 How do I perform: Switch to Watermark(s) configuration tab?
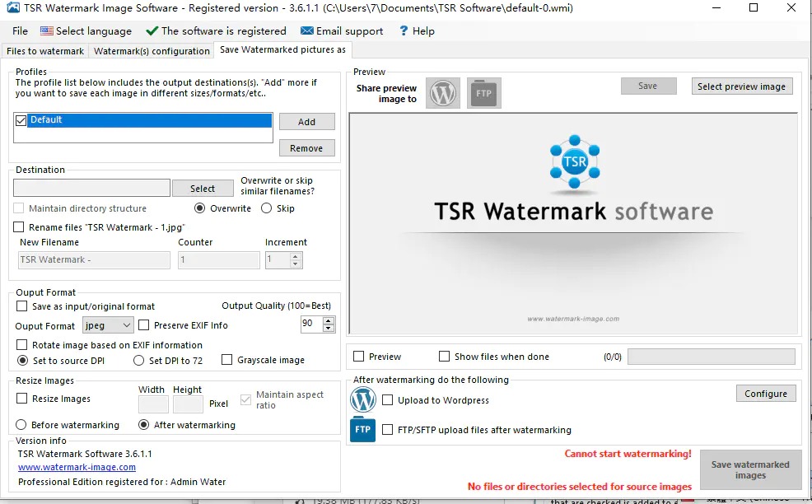tap(152, 51)
